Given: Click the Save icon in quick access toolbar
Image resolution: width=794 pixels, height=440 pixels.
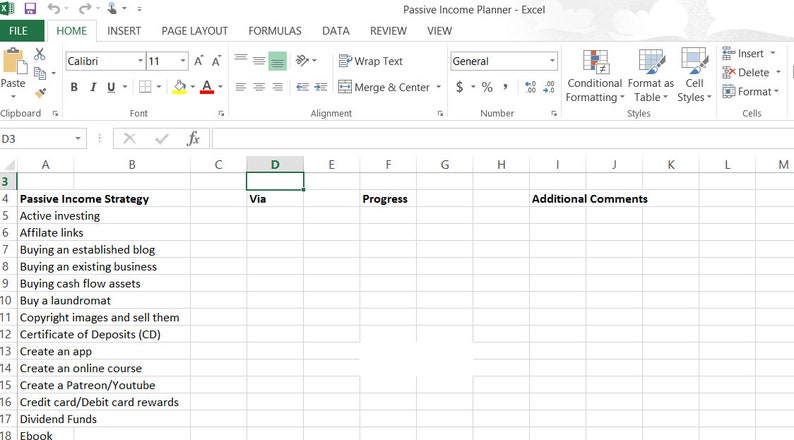Looking at the screenshot, I should point(30,9).
